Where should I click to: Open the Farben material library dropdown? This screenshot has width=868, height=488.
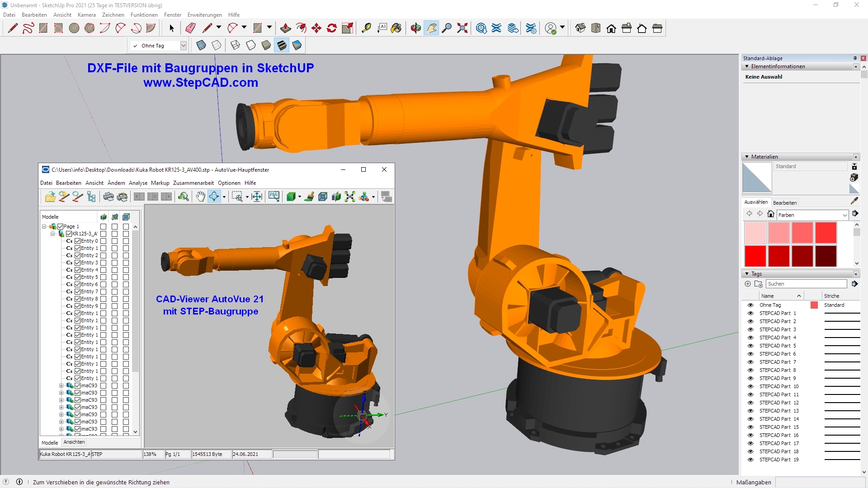[844, 215]
